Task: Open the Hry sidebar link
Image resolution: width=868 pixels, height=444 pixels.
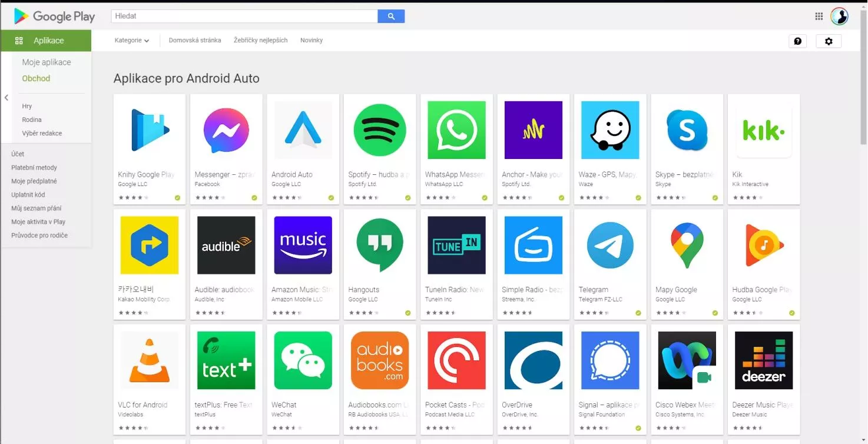Action: 27,107
